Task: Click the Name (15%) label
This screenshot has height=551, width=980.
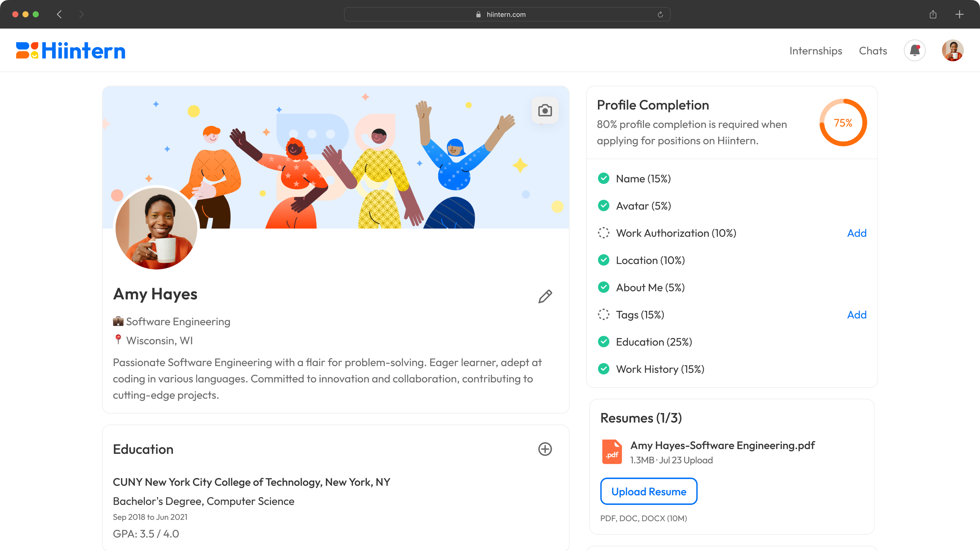Action: tap(643, 179)
